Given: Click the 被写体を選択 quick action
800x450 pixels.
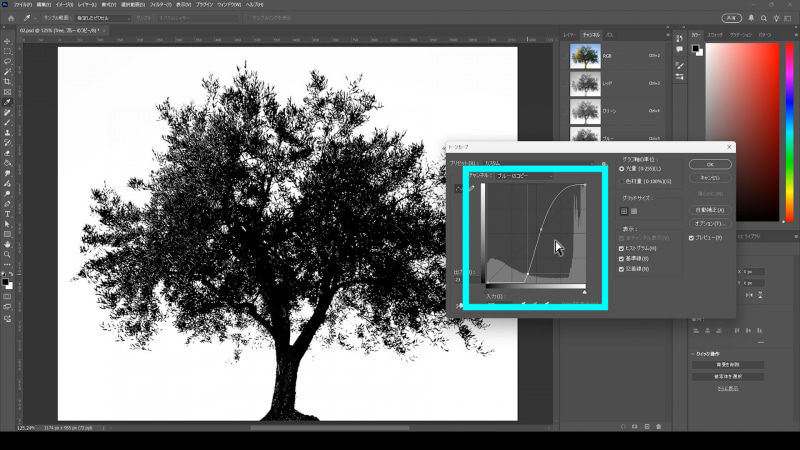Looking at the screenshot, I should pyautogui.click(x=728, y=377).
